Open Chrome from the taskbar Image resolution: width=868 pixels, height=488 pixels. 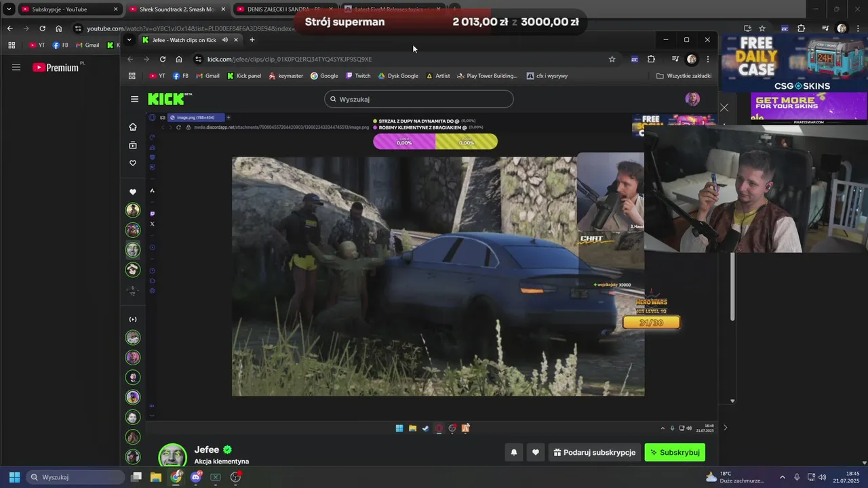point(176,477)
